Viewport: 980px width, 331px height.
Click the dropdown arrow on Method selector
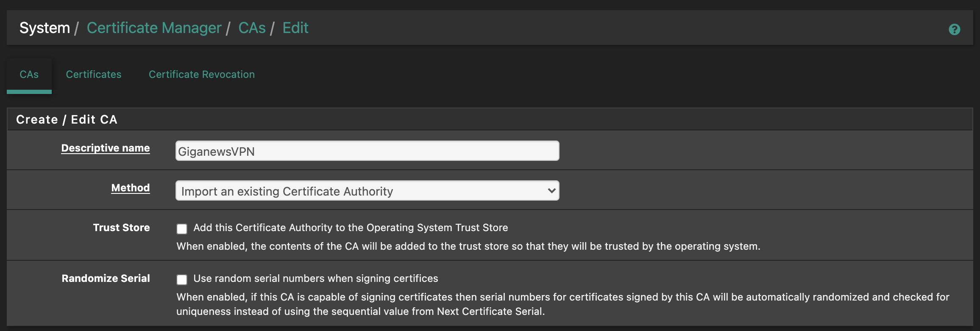click(x=551, y=191)
